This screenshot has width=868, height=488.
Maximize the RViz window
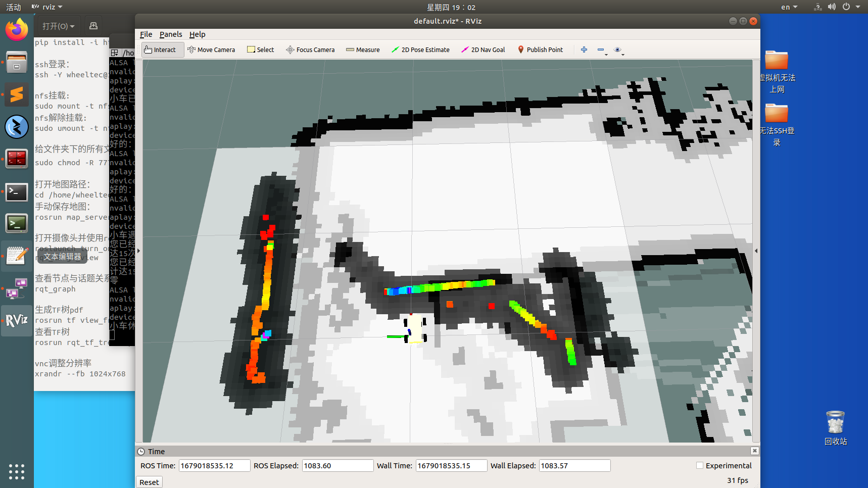pyautogui.click(x=743, y=21)
